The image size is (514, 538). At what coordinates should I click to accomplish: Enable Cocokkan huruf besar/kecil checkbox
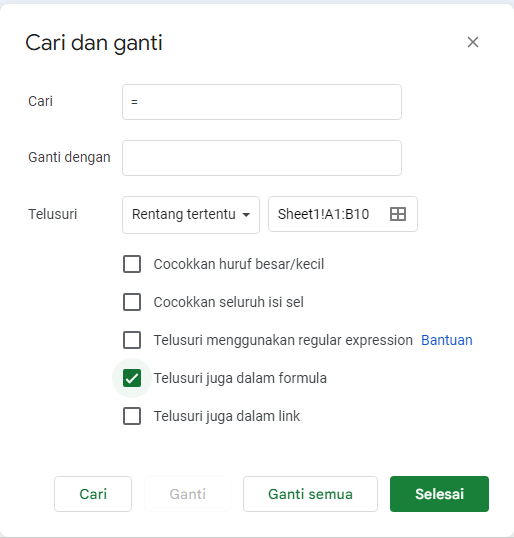(x=132, y=264)
